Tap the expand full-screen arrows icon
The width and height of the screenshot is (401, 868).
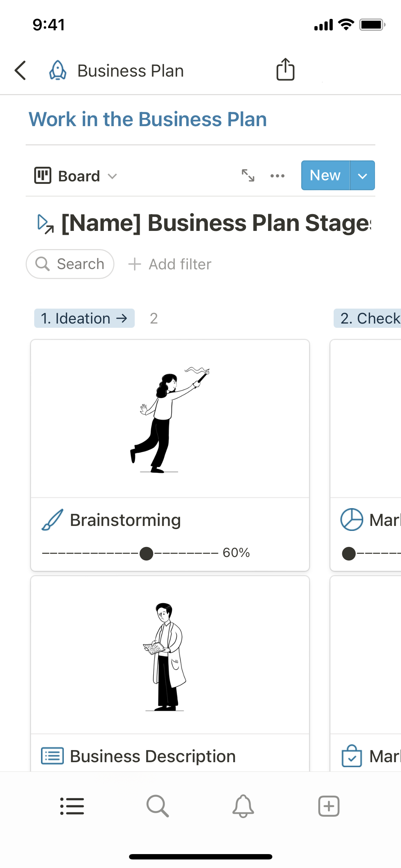click(248, 175)
